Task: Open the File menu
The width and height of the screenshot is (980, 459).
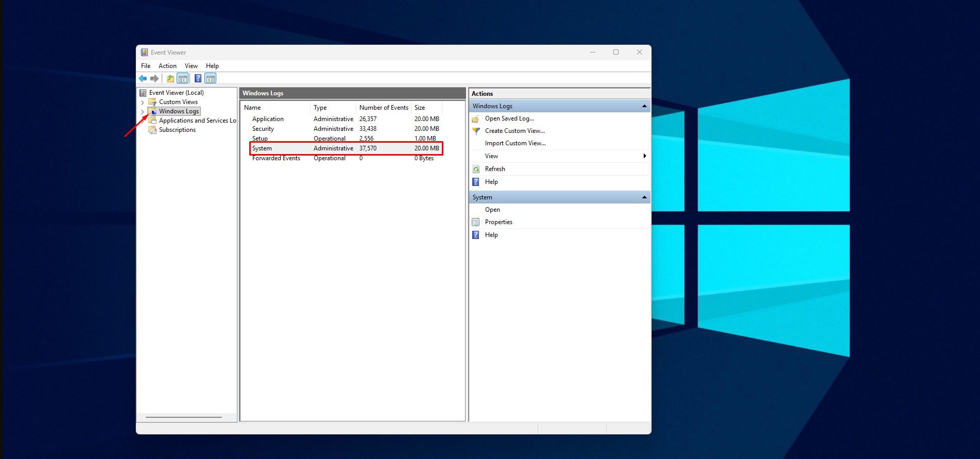Action: [x=146, y=66]
